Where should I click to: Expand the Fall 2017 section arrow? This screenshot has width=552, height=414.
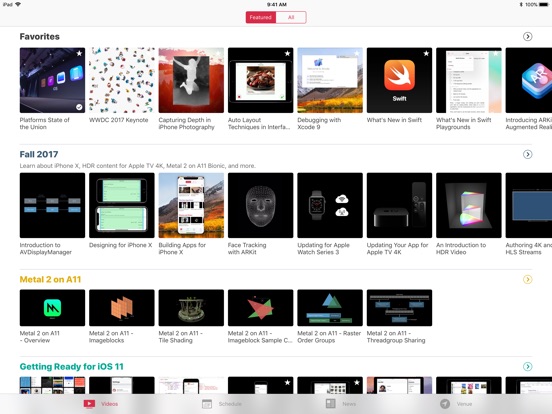(x=527, y=155)
